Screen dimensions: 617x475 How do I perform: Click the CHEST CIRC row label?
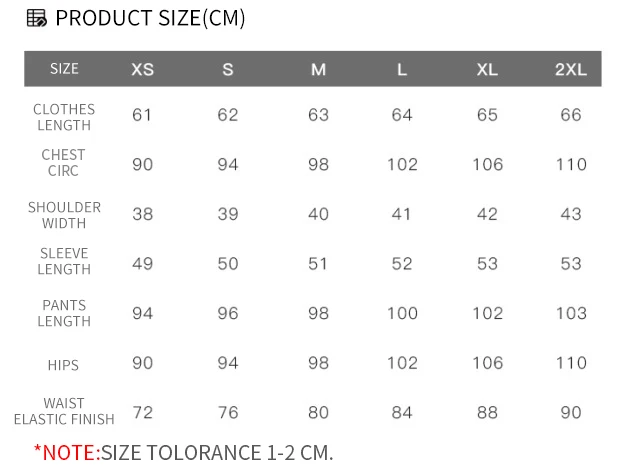pyautogui.click(x=63, y=163)
